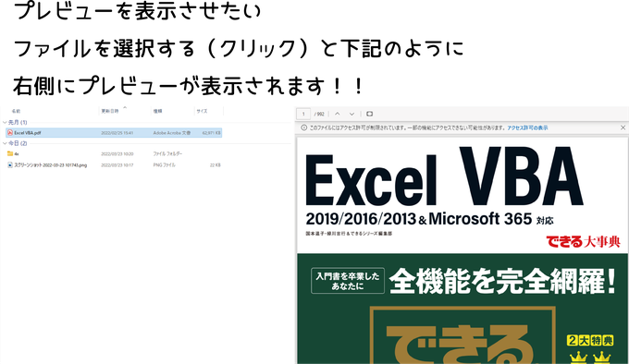
Task: Click the page count text / 992
Action: point(319,115)
